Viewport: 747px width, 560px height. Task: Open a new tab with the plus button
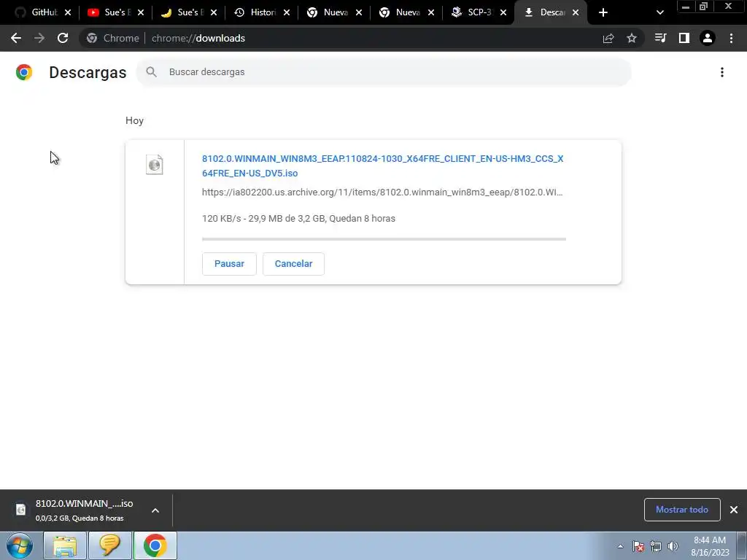pos(603,12)
